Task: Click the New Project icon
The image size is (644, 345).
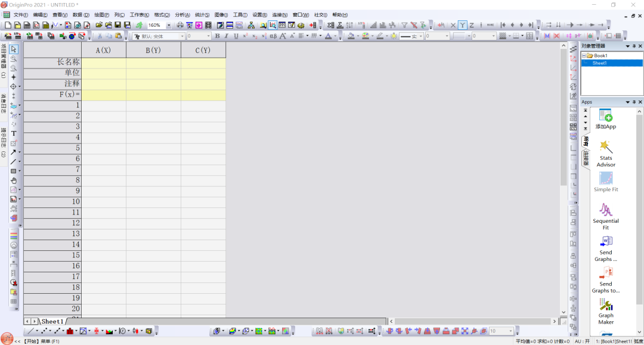Action: (8, 26)
